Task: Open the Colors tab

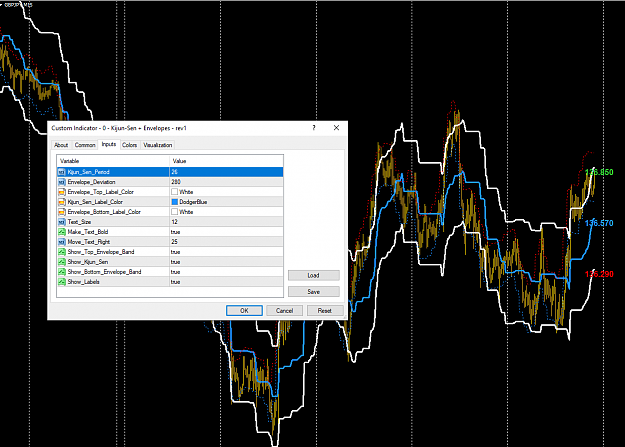Action: click(x=130, y=145)
